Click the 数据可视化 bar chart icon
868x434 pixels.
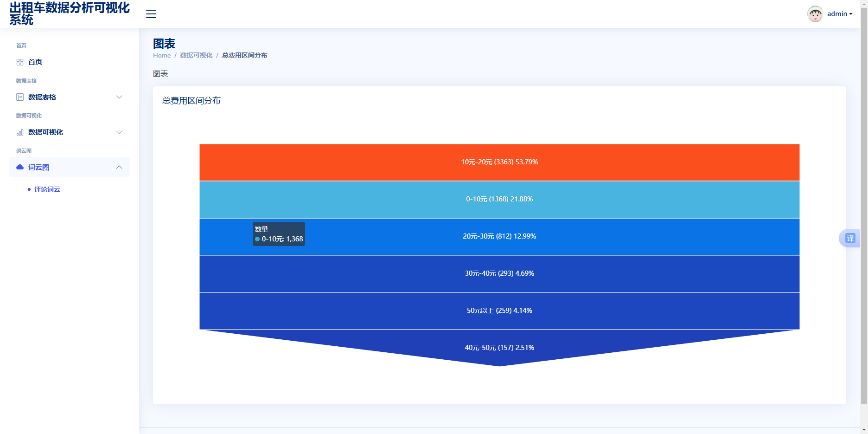tap(20, 132)
